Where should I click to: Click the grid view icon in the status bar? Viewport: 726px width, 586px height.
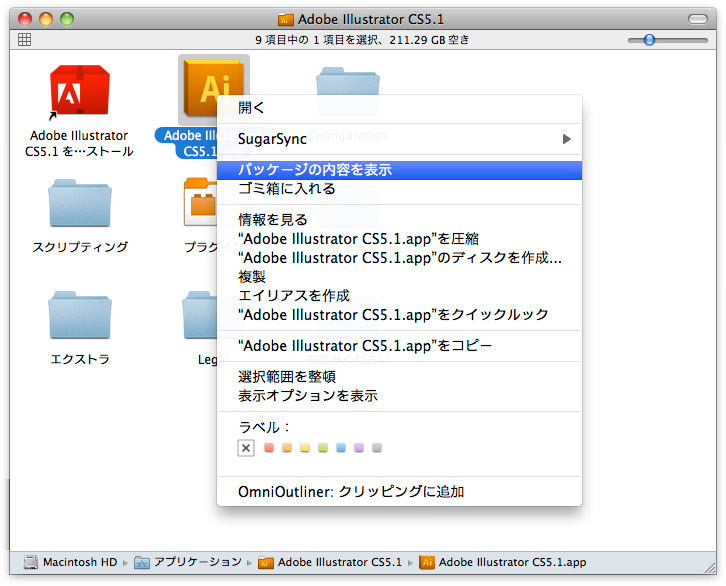25,40
